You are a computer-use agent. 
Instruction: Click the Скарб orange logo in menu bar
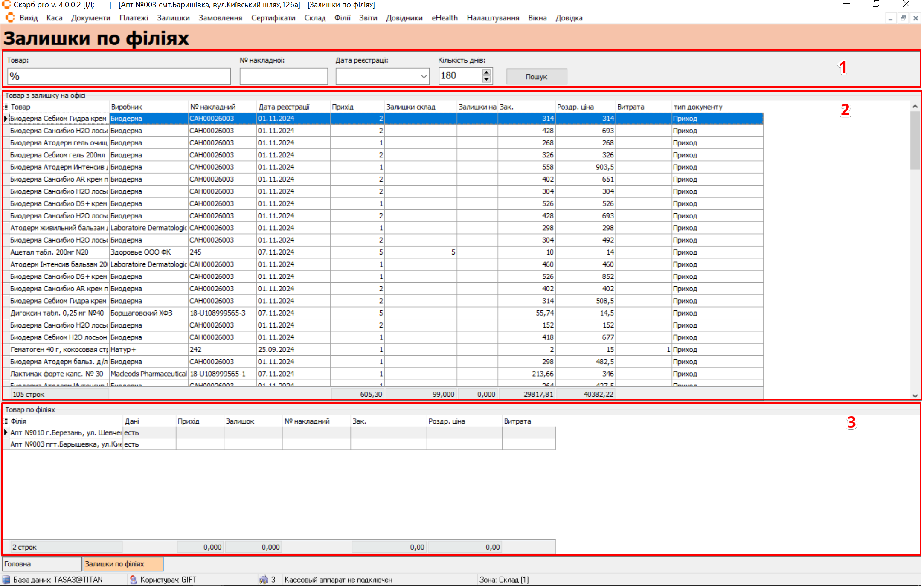pyautogui.click(x=10, y=18)
